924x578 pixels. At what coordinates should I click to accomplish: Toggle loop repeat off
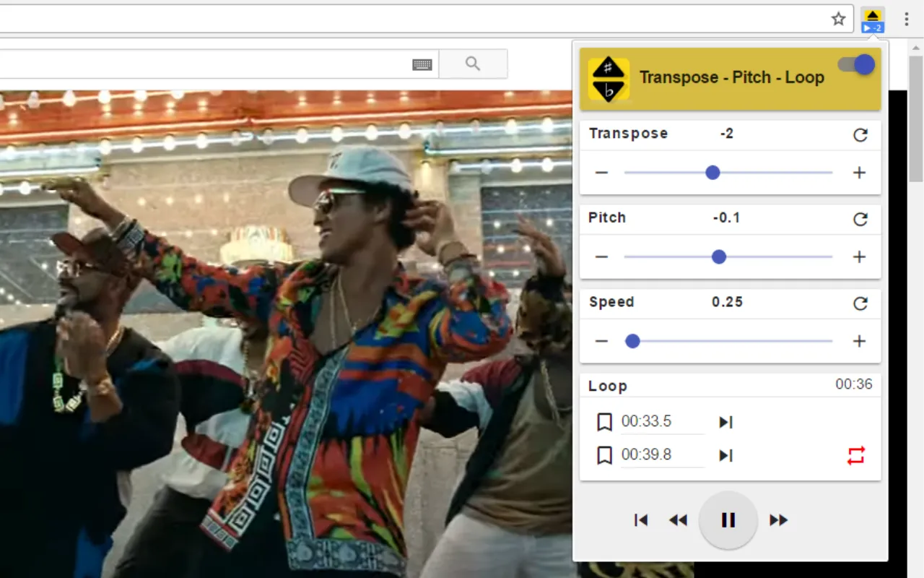point(855,454)
